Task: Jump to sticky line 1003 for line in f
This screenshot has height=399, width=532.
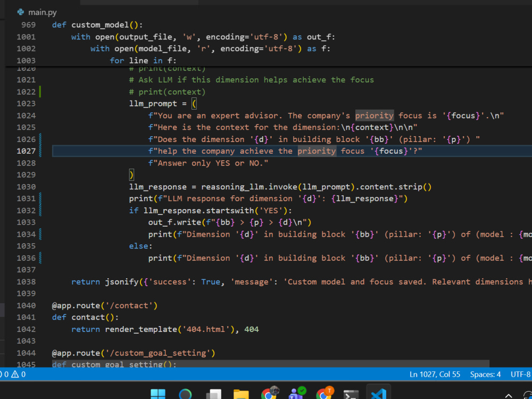Action: [x=143, y=61]
